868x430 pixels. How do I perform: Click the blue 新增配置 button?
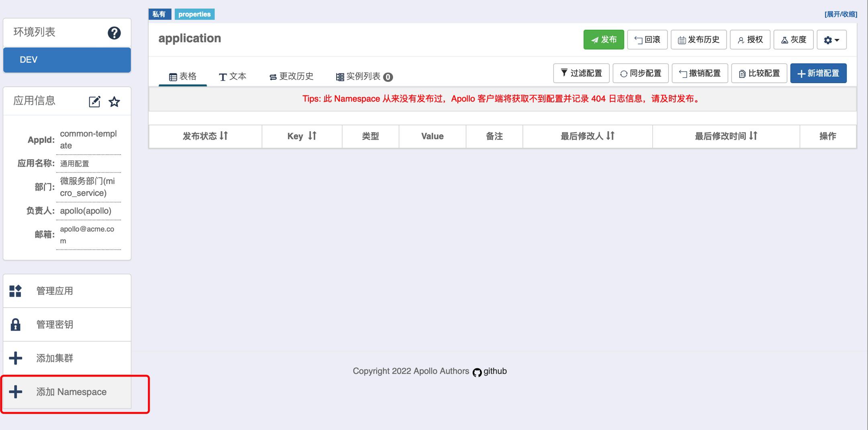(x=818, y=73)
